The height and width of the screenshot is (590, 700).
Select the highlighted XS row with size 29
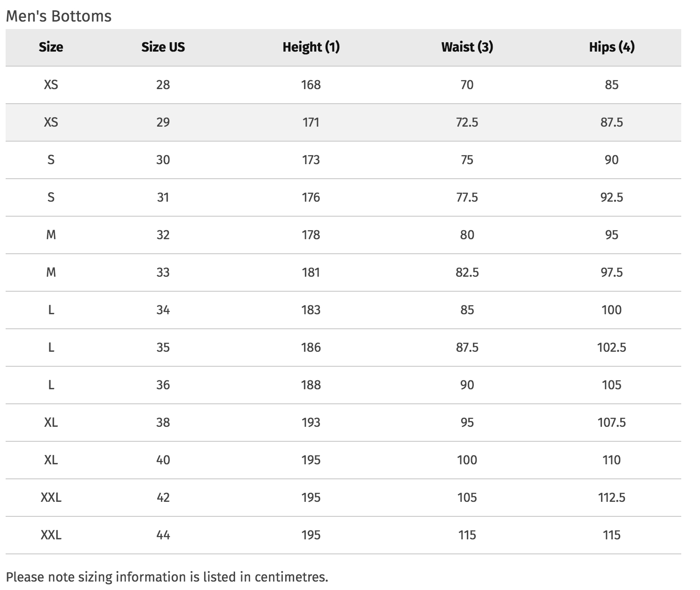[x=343, y=122]
